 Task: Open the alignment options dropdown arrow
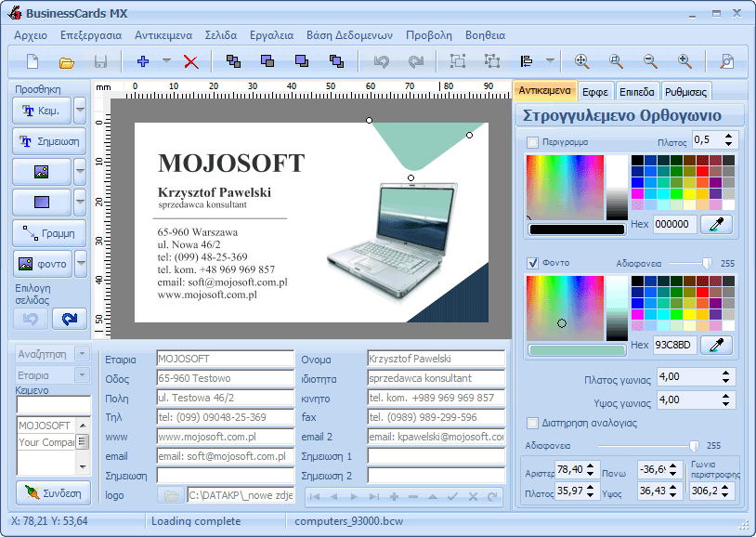click(550, 61)
